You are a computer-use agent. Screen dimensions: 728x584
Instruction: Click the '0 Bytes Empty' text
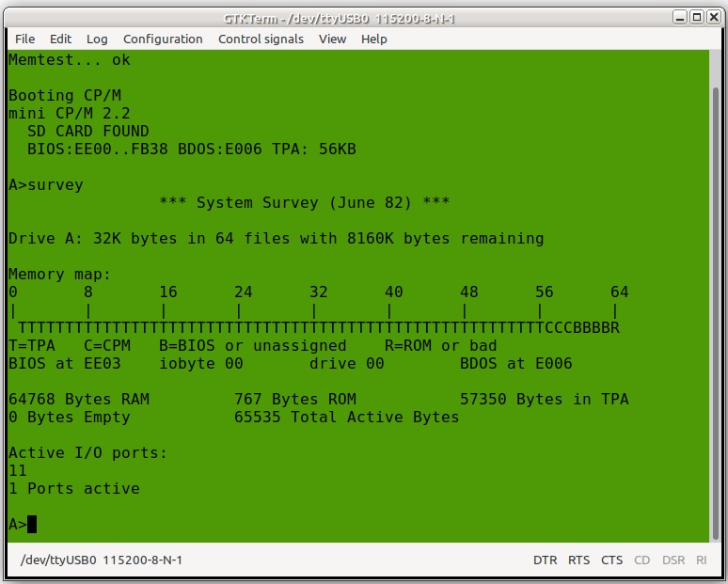[x=70, y=418]
